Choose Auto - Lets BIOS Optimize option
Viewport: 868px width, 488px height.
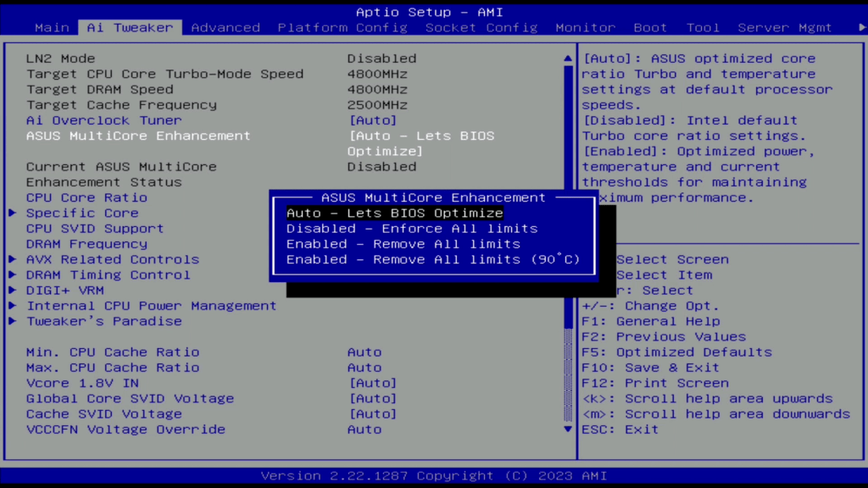point(395,213)
